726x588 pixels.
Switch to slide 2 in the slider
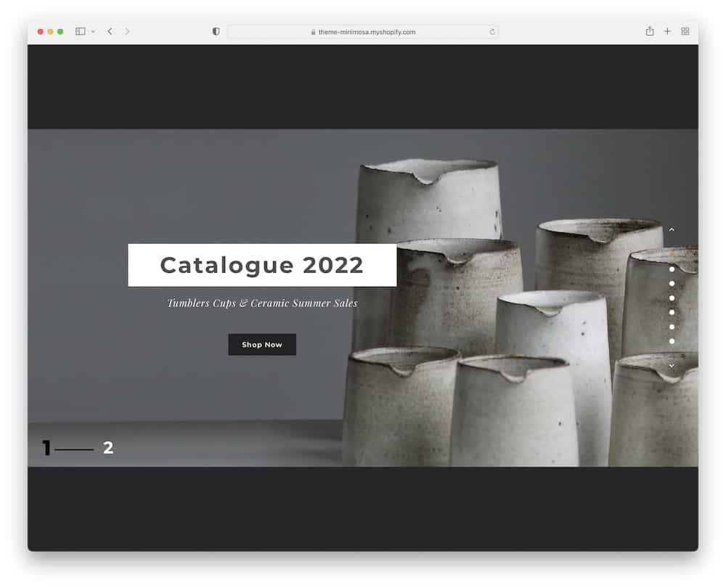click(x=108, y=448)
